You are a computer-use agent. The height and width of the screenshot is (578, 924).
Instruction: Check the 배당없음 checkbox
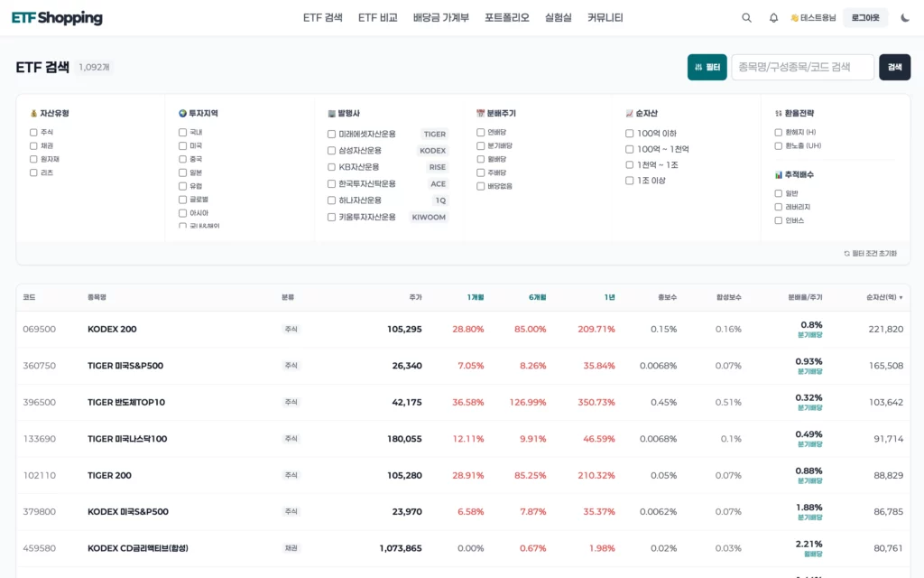pos(481,186)
